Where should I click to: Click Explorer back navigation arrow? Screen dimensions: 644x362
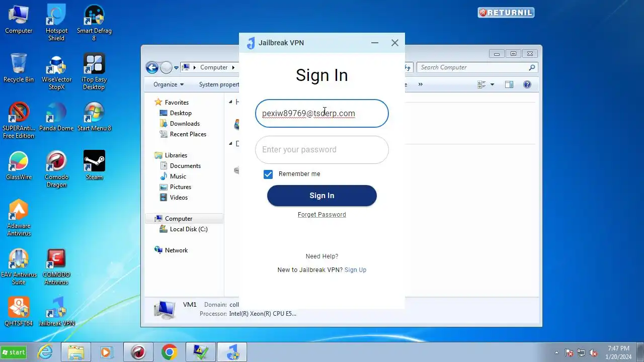152,67
